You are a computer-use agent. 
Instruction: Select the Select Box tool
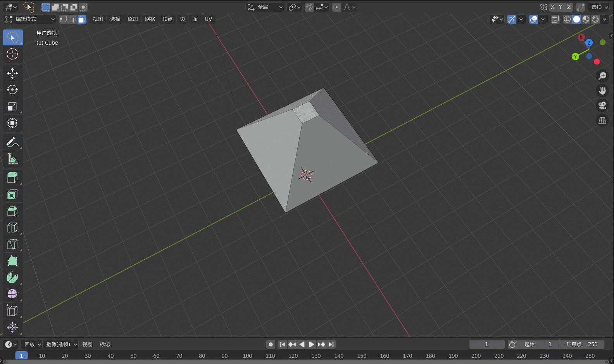click(x=13, y=38)
